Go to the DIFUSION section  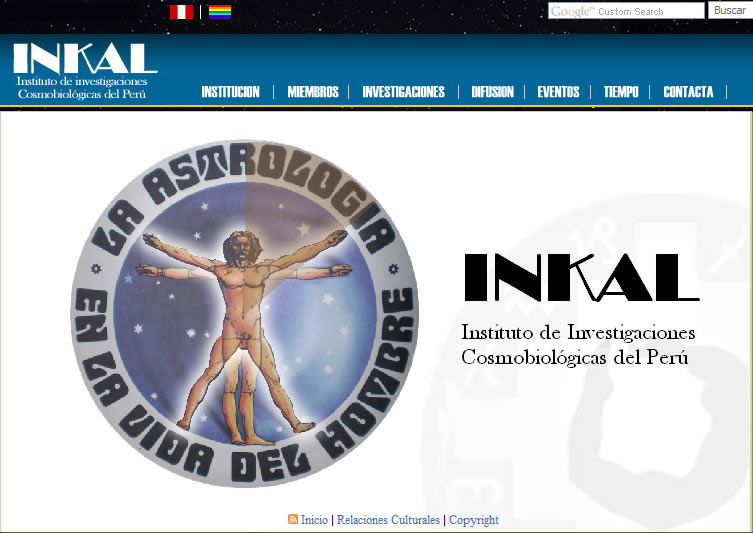tap(492, 92)
